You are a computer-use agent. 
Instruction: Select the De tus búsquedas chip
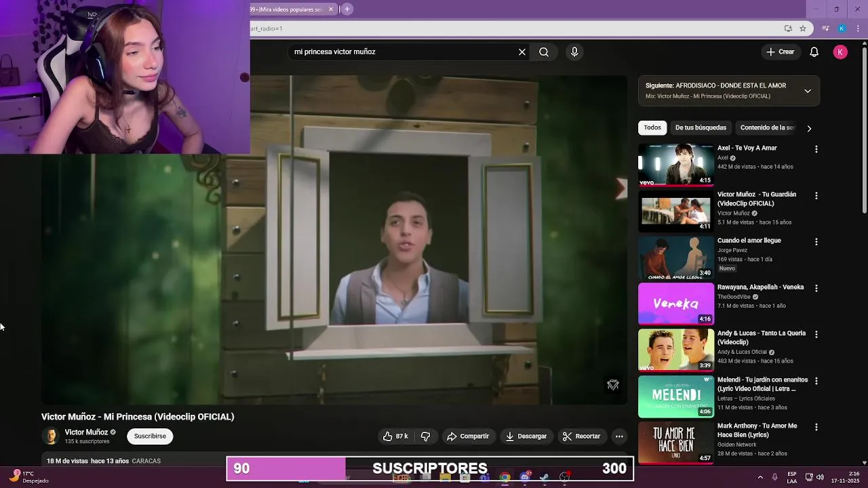[x=701, y=127]
